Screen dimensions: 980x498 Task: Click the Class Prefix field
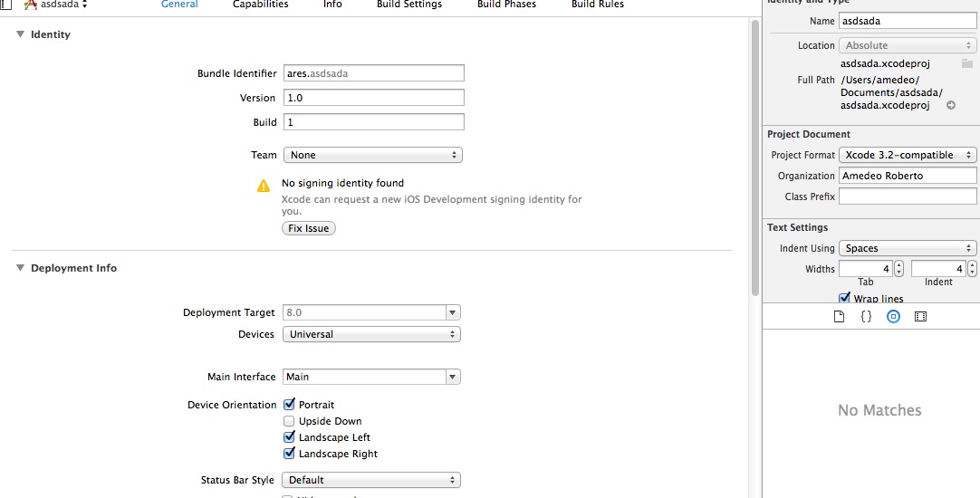click(x=908, y=196)
